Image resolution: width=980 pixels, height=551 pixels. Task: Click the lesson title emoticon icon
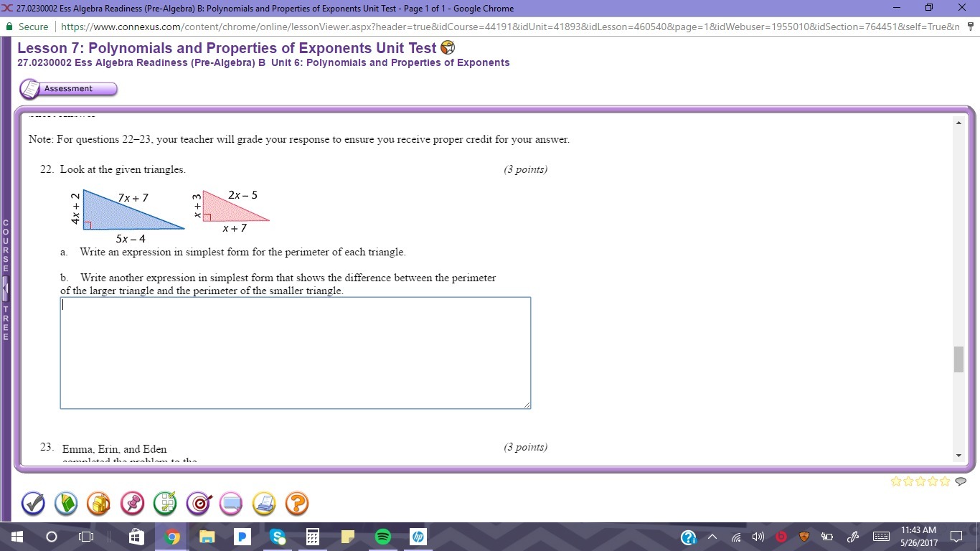448,48
